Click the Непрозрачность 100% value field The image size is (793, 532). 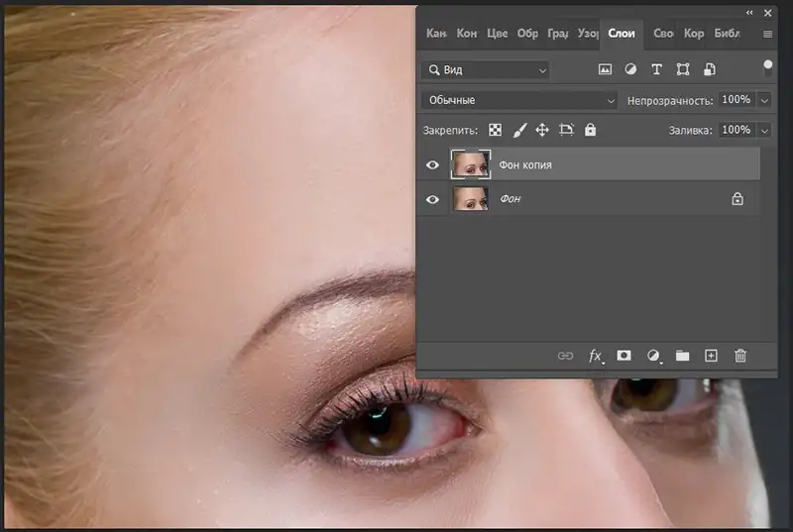pyautogui.click(x=736, y=100)
